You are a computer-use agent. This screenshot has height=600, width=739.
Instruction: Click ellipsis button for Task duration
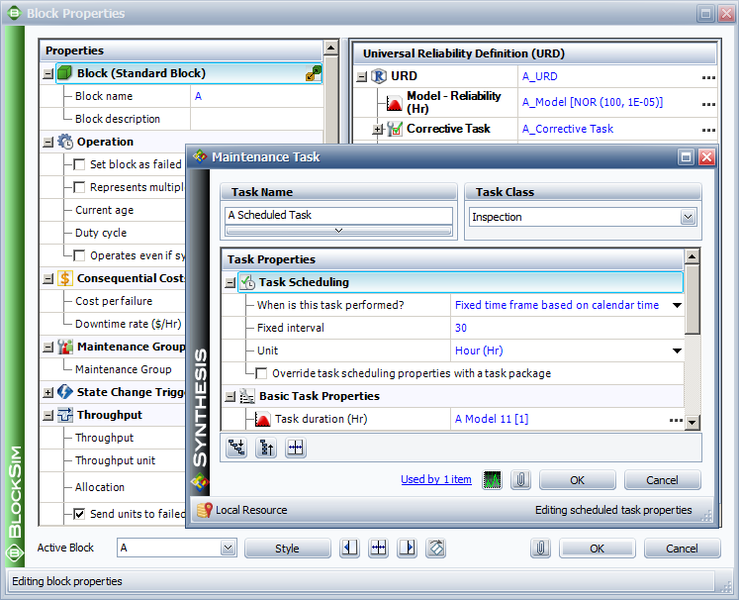coord(676,419)
